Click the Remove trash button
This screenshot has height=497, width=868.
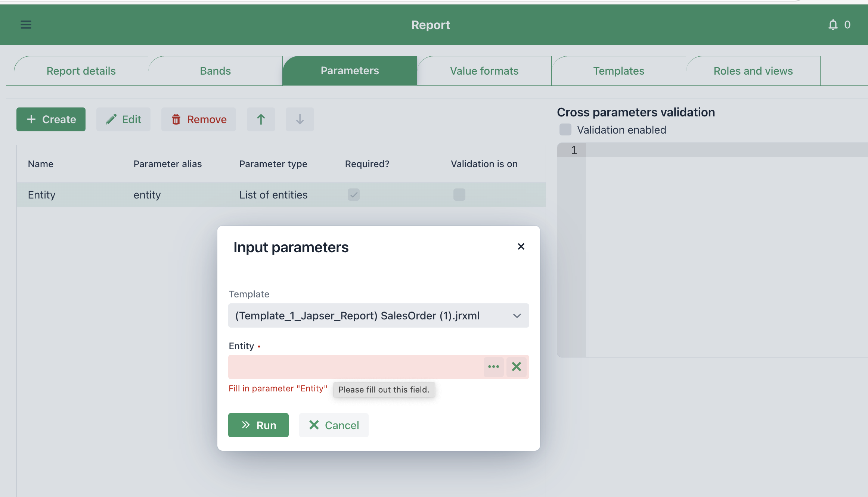[x=199, y=119]
